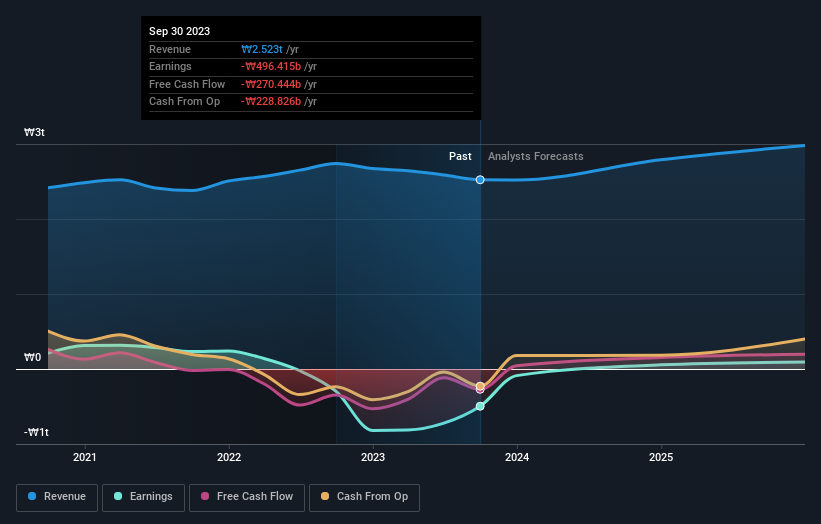
Task: Click the Sep 30 2023 tooltip date
Action: point(180,31)
